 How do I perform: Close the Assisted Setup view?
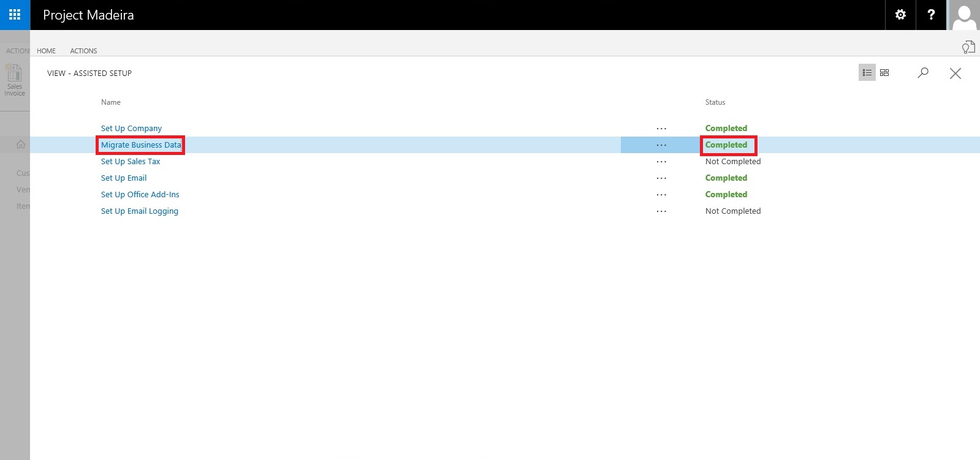(955, 74)
